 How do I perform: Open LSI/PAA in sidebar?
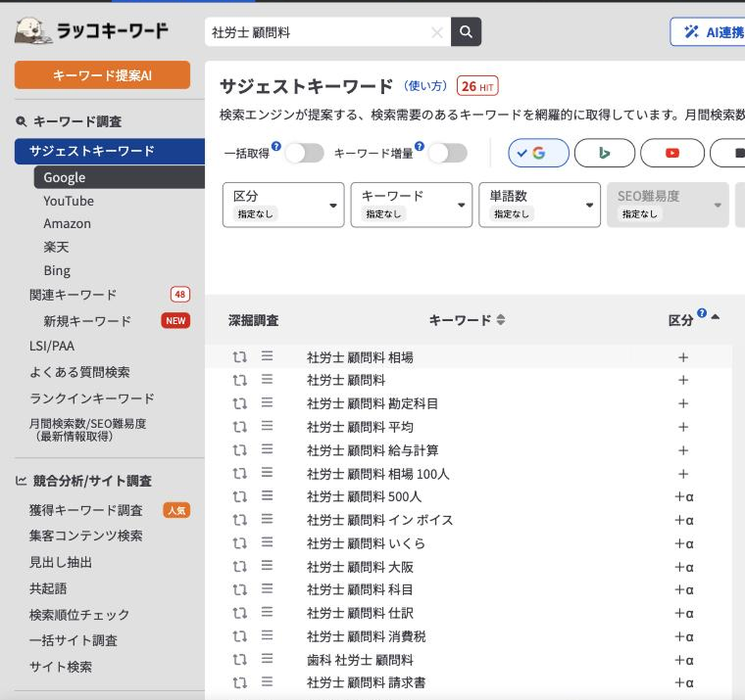tap(52, 346)
